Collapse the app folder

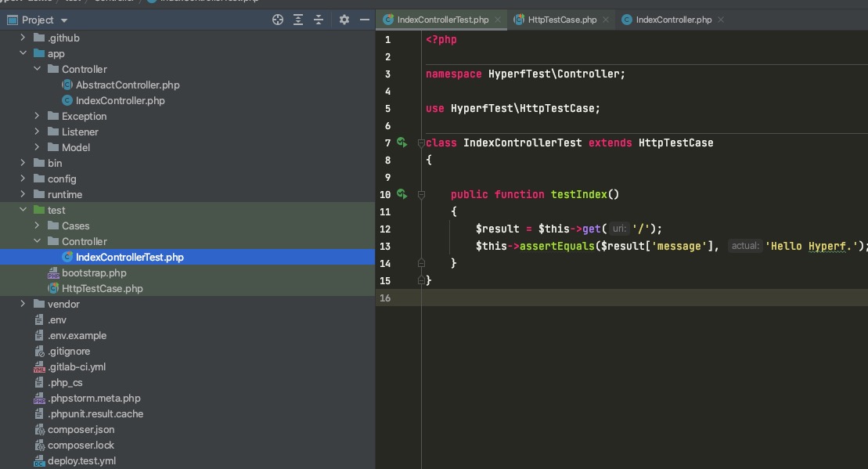[23, 53]
